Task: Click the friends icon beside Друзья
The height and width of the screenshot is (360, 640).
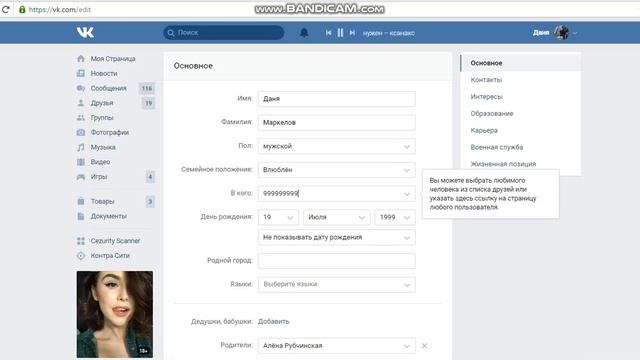Action: pyautogui.click(x=81, y=102)
